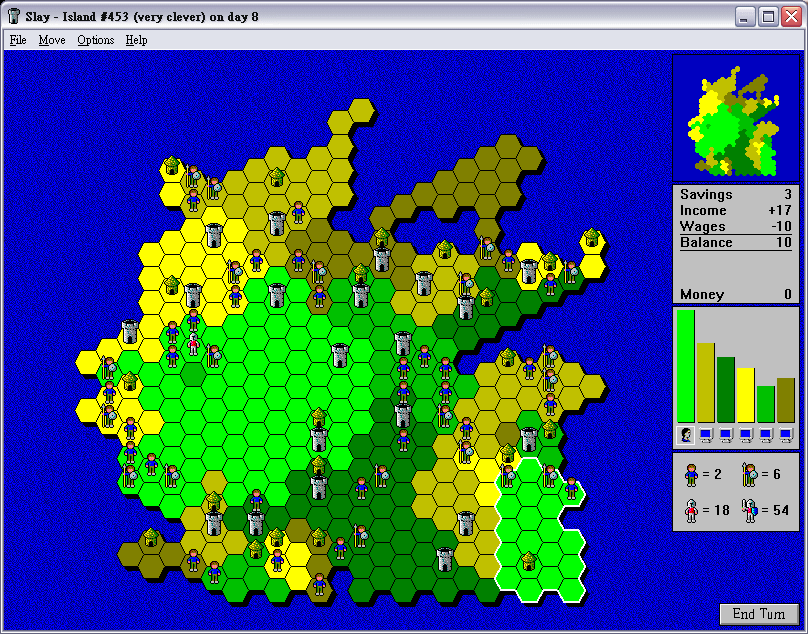Click the computer icon under the dark olive bar
Image resolution: width=808 pixels, height=634 pixels.
coord(786,436)
